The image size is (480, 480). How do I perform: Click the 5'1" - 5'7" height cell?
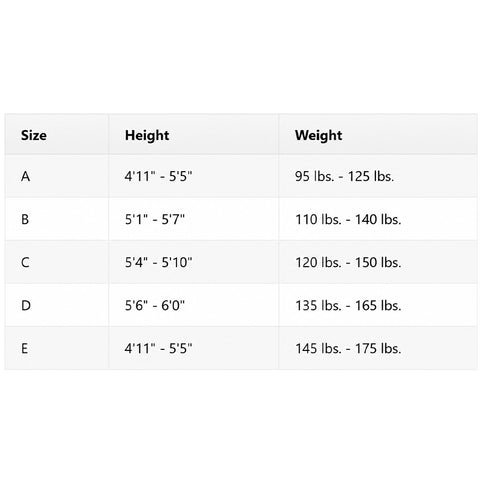coord(194,219)
